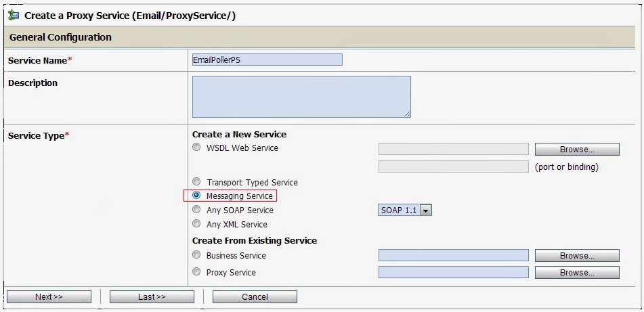The height and width of the screenshot is (312, 644).
Task: Choose Business Service under existing service
Action: tap(197, 255)
